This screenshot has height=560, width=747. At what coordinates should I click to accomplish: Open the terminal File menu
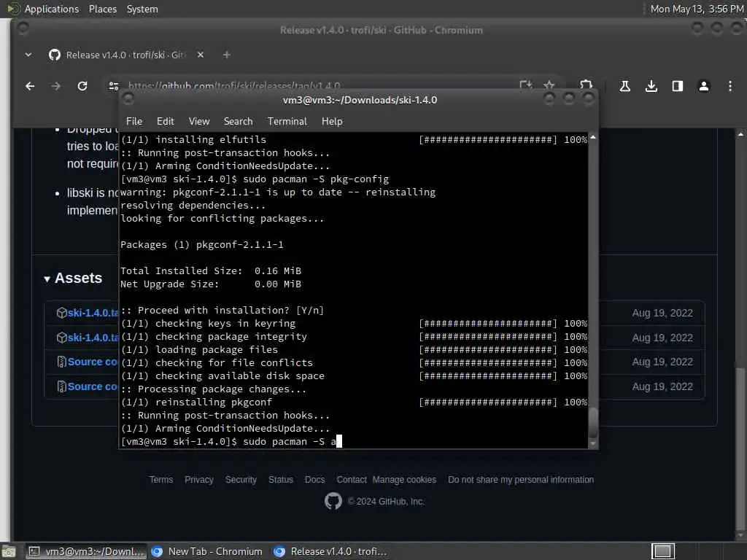point(134,122)
